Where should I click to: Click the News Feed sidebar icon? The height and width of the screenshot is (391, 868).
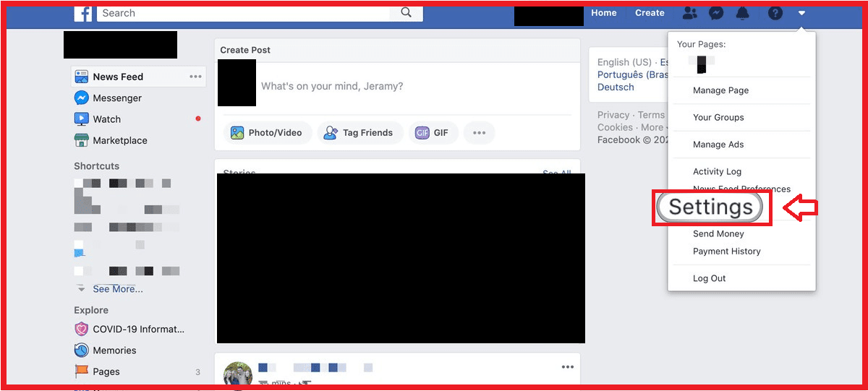(x=81, y=77)
